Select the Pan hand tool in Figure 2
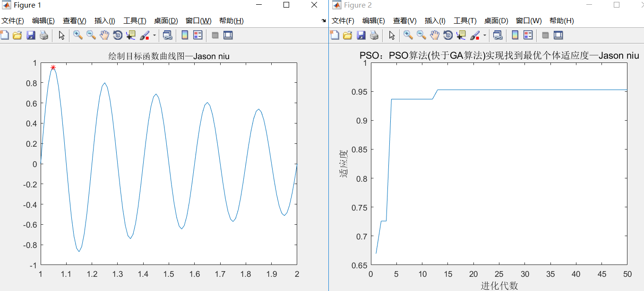This screenshot has height=291, width=644. point(435,35)
